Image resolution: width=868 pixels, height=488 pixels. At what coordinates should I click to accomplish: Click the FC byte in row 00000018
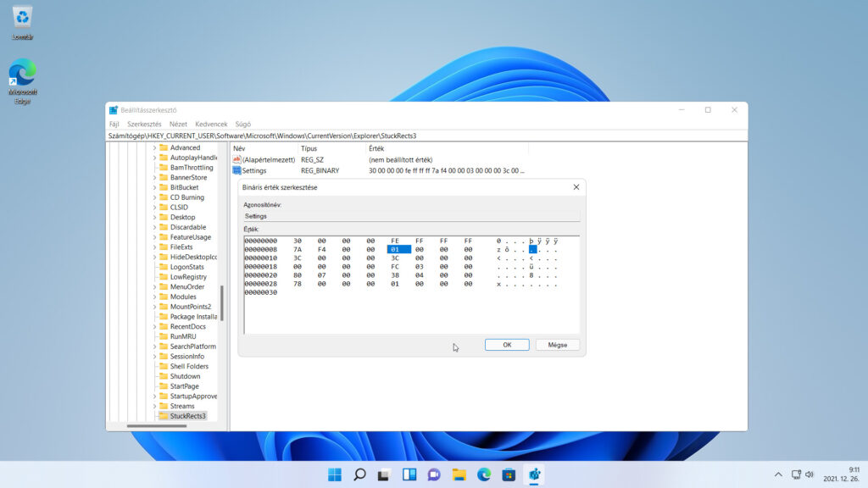[x=395, y=267]
